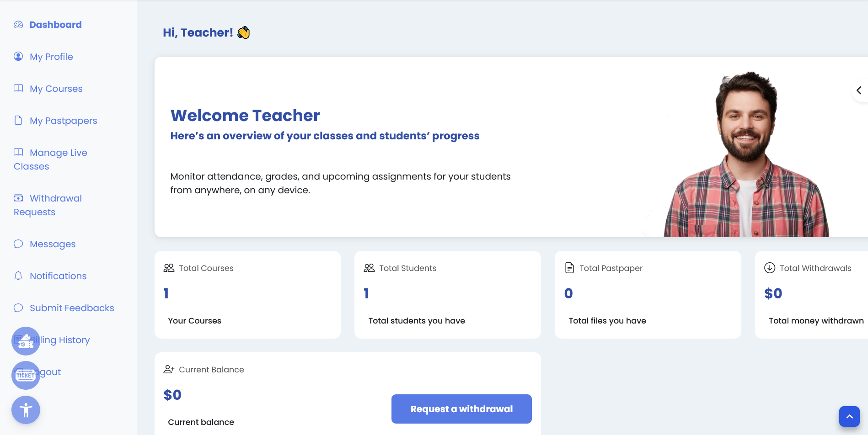Click the Total Courses students icon
Viewport: 868px width, 435px height.
(169, 268)
